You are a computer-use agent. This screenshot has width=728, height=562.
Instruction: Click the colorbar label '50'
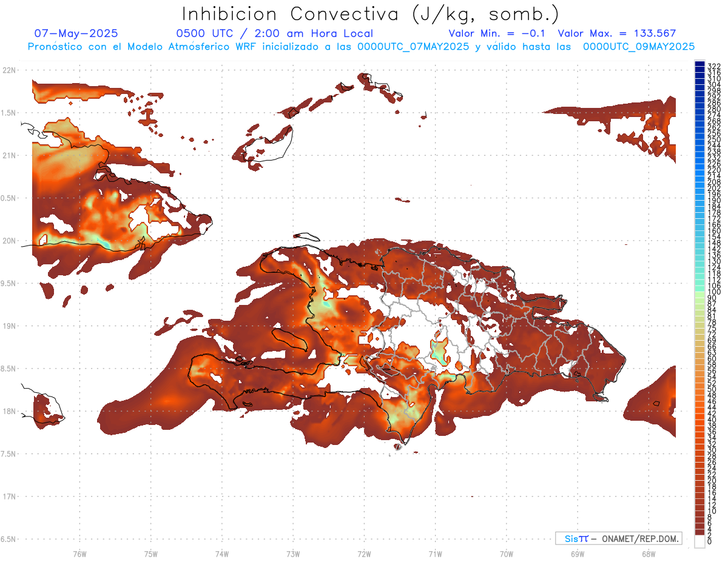click(712, 389)
